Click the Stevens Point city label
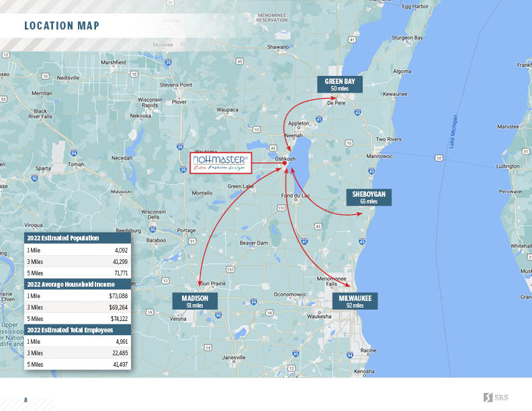 [x=176, y=85]
